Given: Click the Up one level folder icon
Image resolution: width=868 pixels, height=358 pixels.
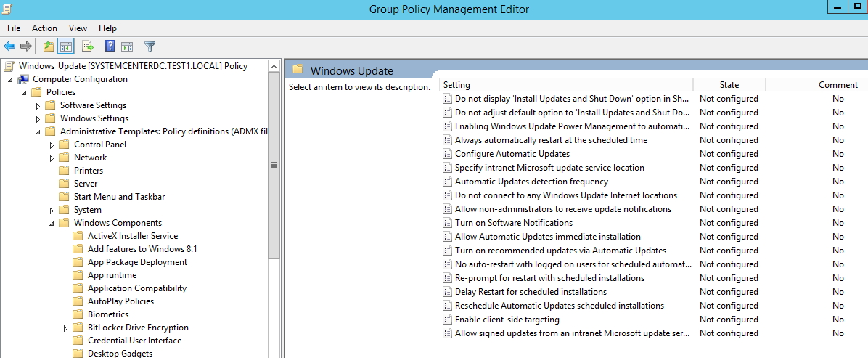Looking at the screenshot, I should point(49,46).
